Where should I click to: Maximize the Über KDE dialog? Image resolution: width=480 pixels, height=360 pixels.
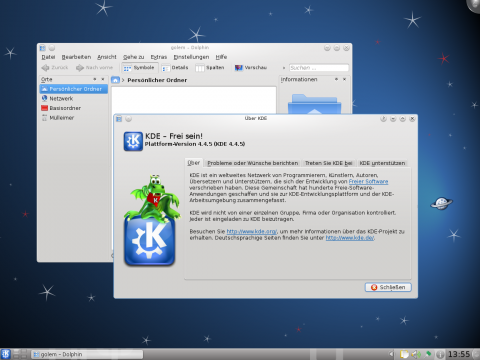coord(403,119)
